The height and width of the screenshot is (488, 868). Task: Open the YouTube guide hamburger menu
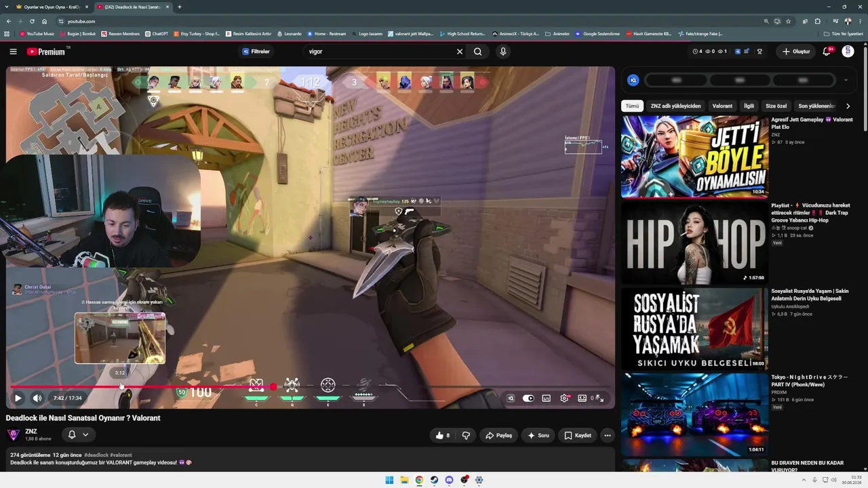click(x=13, y=52)
